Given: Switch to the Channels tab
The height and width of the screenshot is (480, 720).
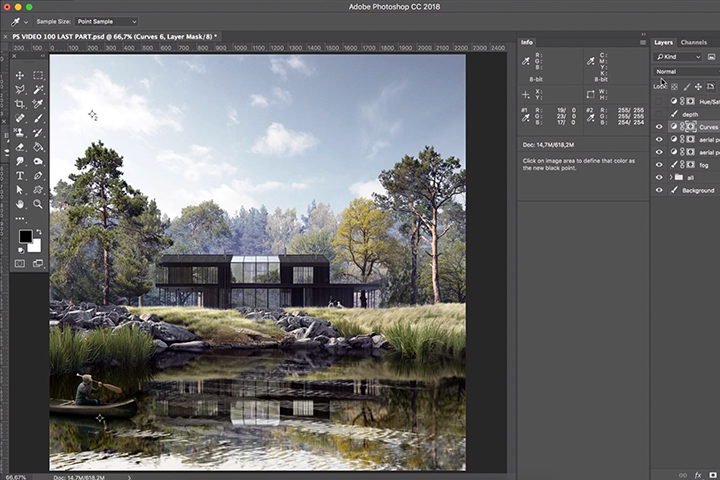Looking at the screenshot, I should 693,42.
